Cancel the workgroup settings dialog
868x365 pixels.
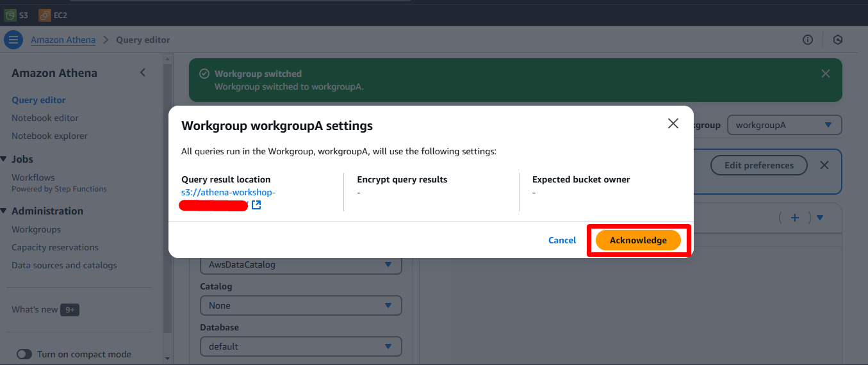tap(562, 240)
